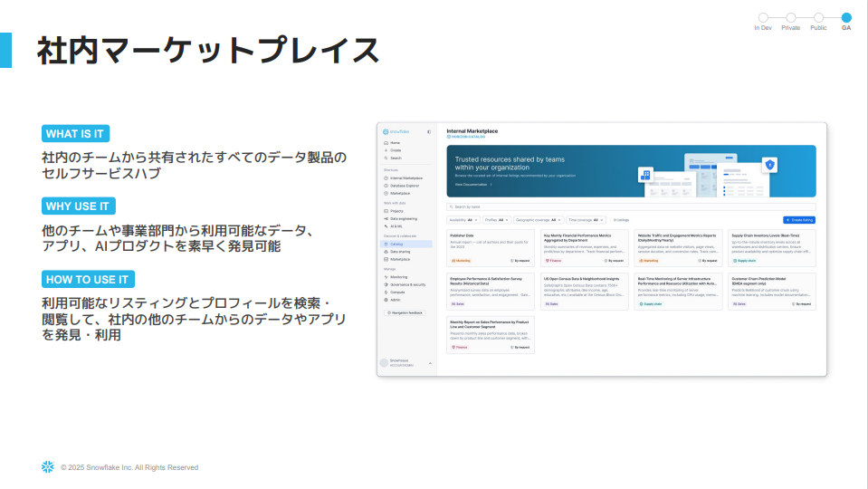Viewport: 868px width, 489px height.
Task: Select the In Dev stage circle
Action: (x=763, y=18)
